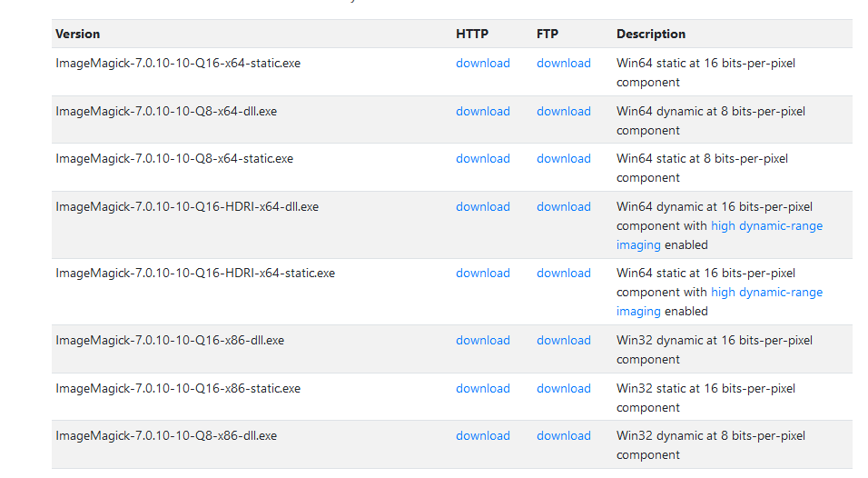Click FTP download for Q8-x86-dll.exe
This screenshot has height=478, width=868.
564,436
